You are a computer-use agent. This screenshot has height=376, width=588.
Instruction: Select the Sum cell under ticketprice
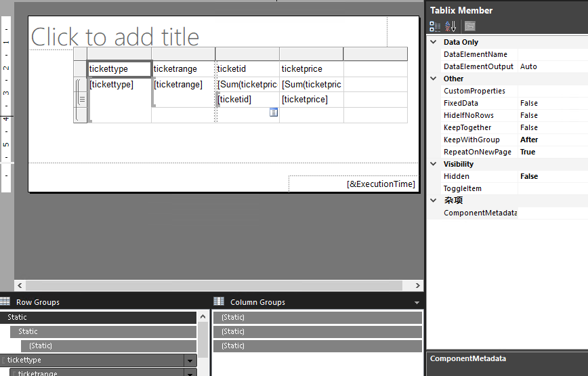click(312, 85)
